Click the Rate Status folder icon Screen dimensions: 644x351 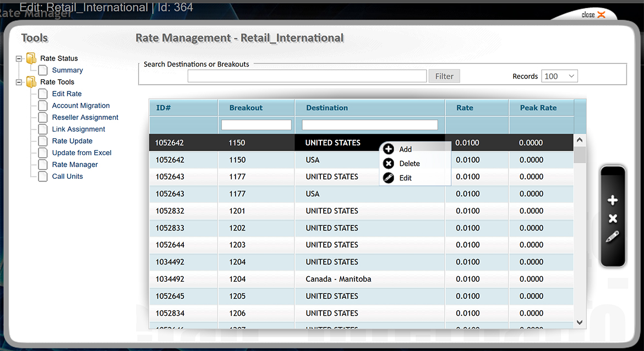coord(31,58)
